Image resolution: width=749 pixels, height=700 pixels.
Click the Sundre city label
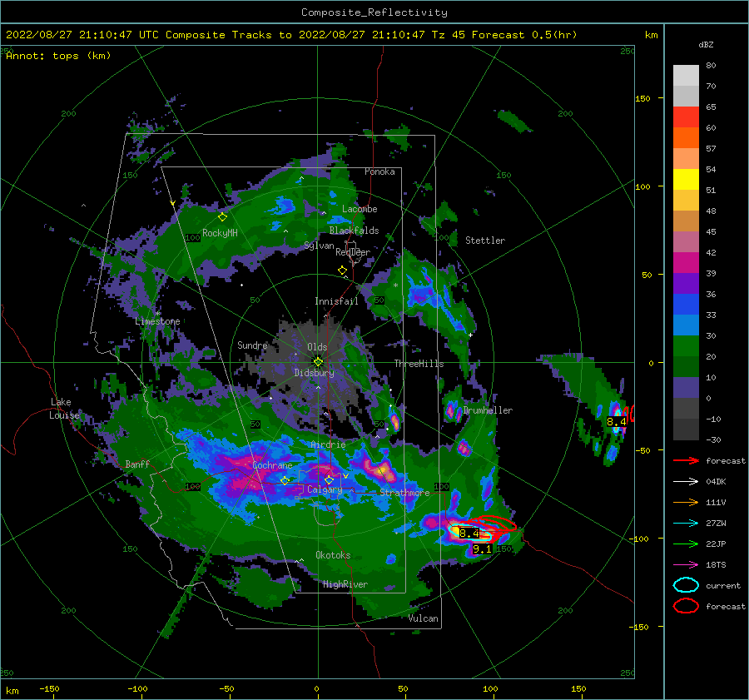click(x=252, y=345)
